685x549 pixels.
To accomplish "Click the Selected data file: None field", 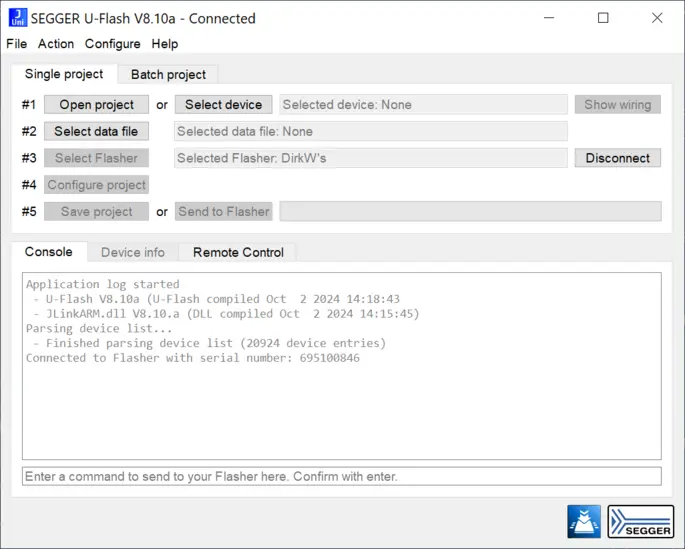I will tap(371, 131).
